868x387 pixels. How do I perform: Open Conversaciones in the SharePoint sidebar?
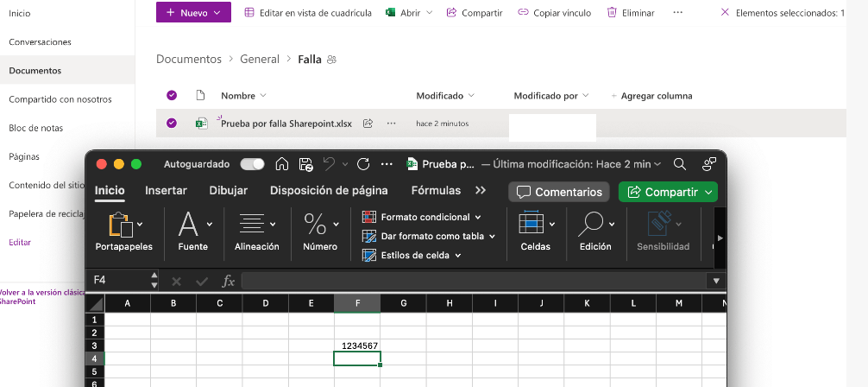40,42
